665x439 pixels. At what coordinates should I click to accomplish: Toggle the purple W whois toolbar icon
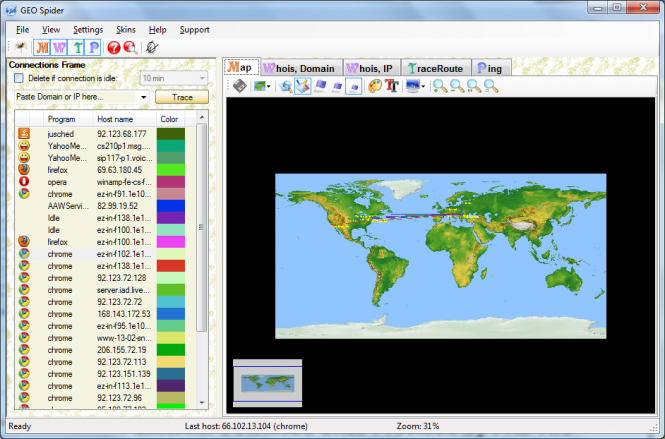click(x=59, y=47)
